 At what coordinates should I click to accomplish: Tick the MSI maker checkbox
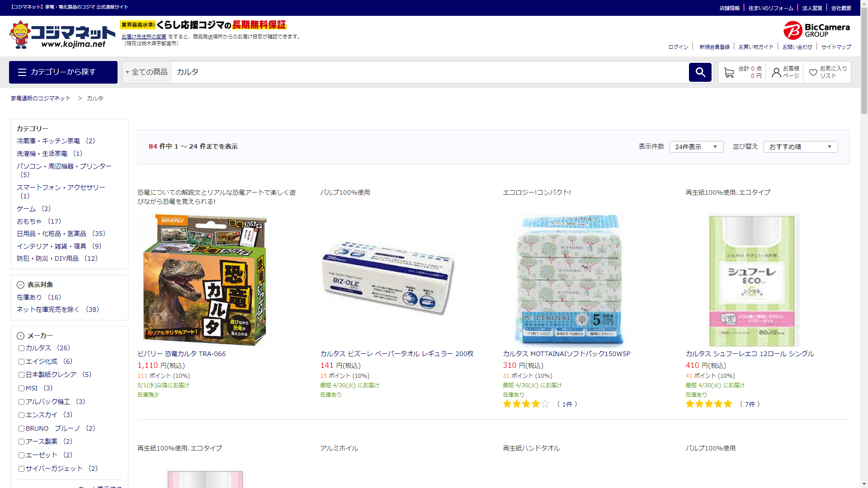pyautogui.click(x=21, y=389)
